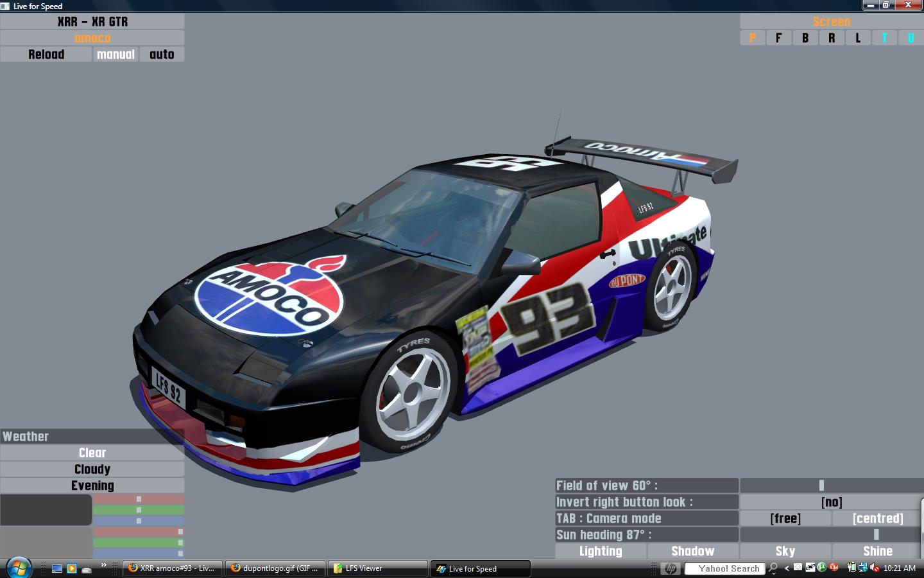Adjust the upper blue color slider

[x=139, y=521]
